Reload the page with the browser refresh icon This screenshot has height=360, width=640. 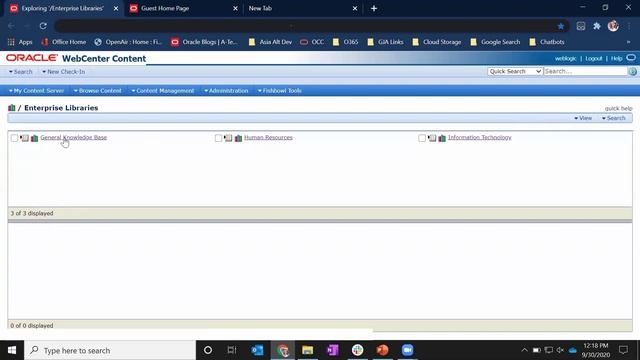[43, 26]
